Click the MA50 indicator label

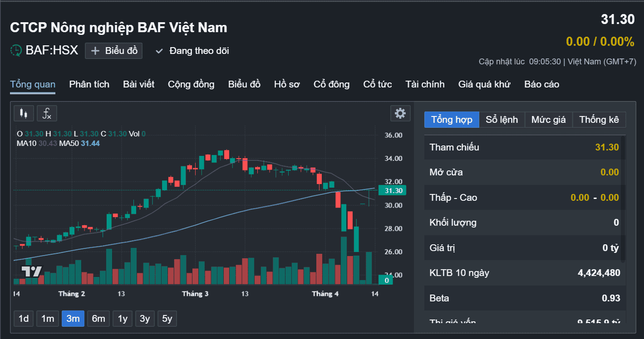(x=69, y=143)
